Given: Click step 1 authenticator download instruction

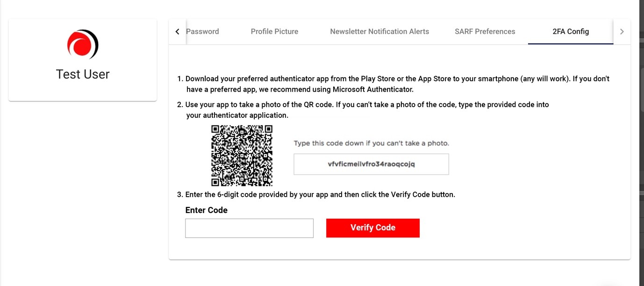Looking at the screenshot, I should pos(397,79).
